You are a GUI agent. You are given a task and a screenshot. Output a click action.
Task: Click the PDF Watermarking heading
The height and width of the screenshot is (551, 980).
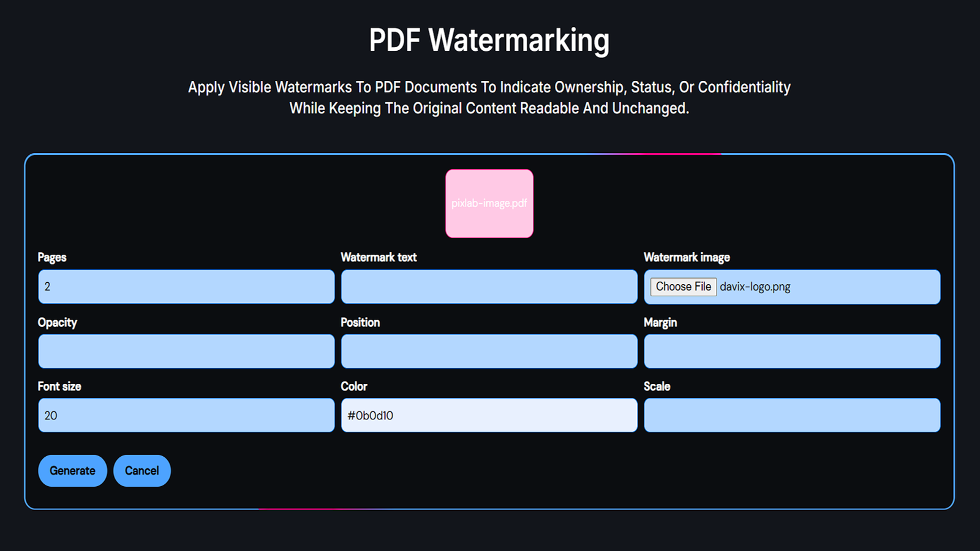coord(489,39)
